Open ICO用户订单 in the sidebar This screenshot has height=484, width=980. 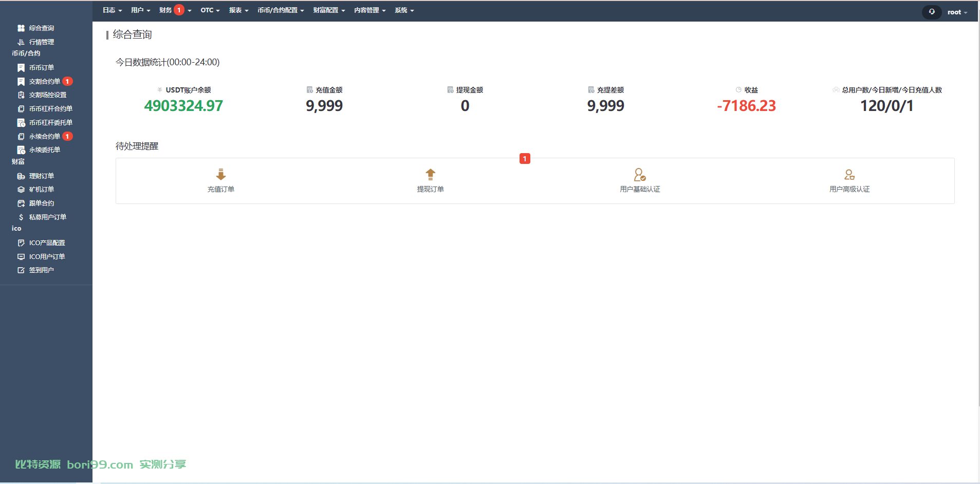coord(47,257)
